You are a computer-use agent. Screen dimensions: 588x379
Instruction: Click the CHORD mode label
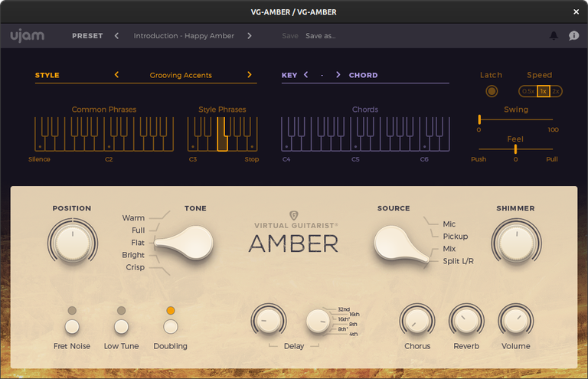363,75
